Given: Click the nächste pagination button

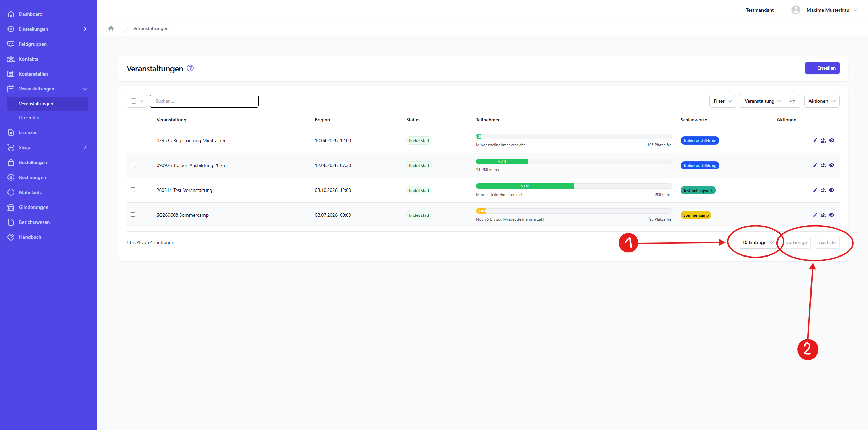Looking at the screenshot, I should point(827,242).
